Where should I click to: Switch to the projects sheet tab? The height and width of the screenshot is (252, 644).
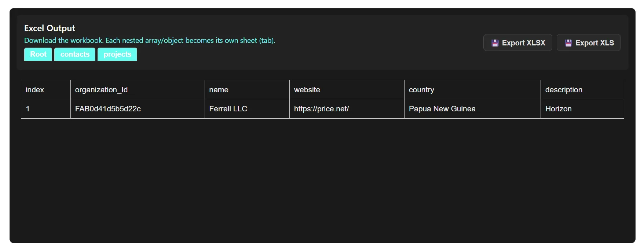tap(117, 54)
